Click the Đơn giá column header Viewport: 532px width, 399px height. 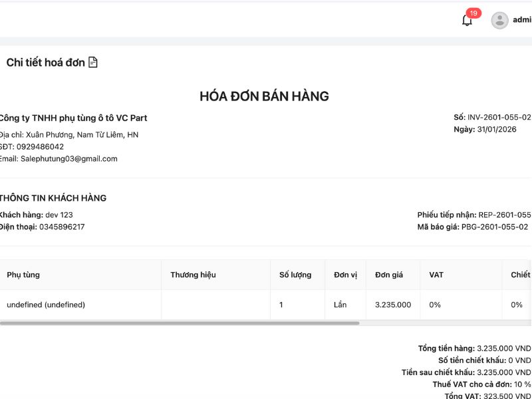(x=390, y=275)
